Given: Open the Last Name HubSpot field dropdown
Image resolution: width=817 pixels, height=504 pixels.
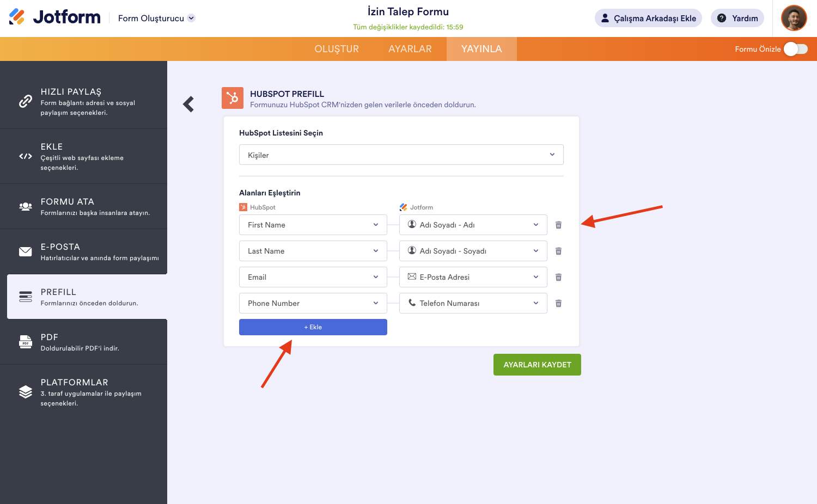Looking at the screenshot, I should tap(313, 251).
